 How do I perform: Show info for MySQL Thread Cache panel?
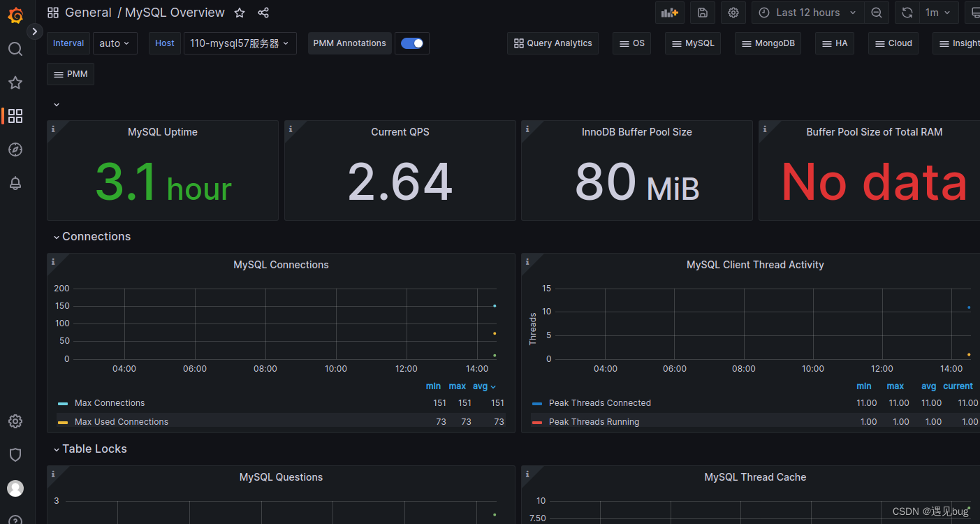pos(527,473)
